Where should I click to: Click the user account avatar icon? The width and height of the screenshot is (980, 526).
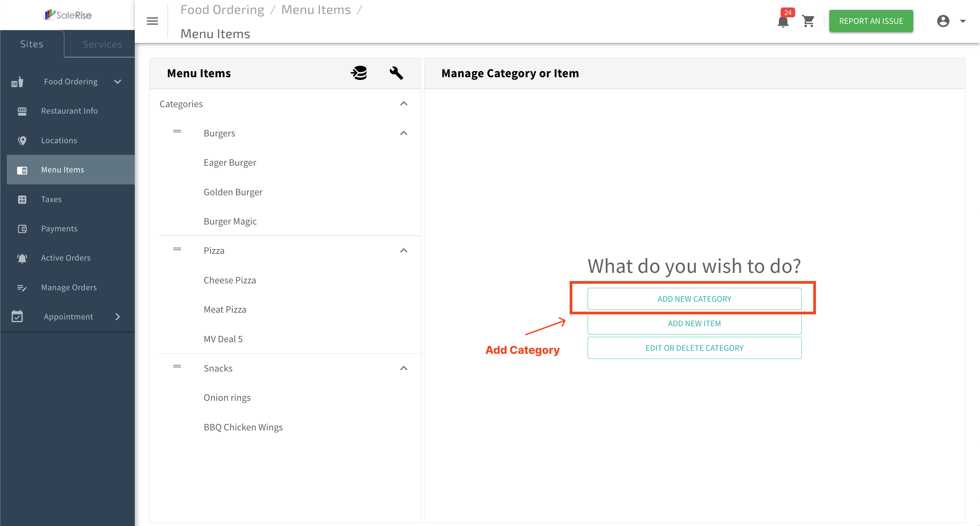pyautogui.click(x=943, y=21)
